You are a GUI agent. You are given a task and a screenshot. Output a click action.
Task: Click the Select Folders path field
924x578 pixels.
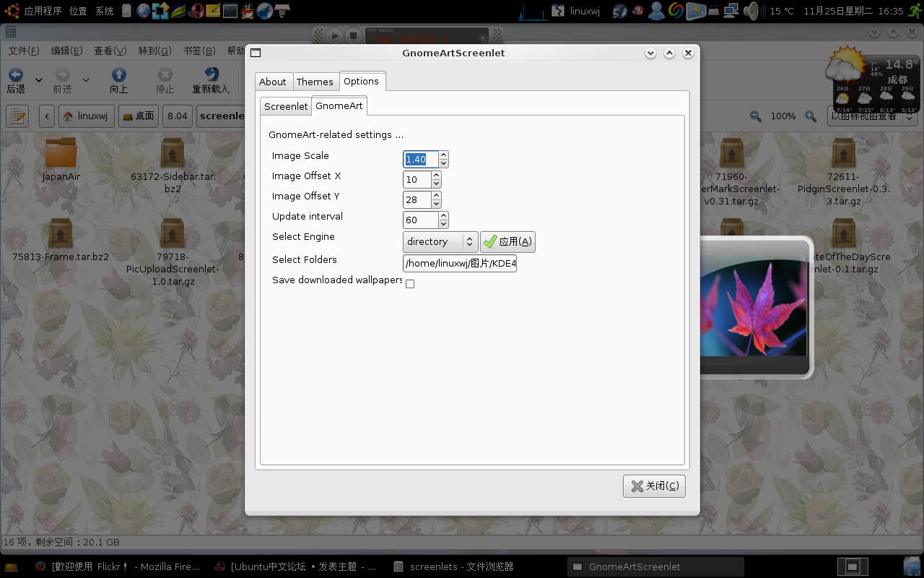[460, 263]
